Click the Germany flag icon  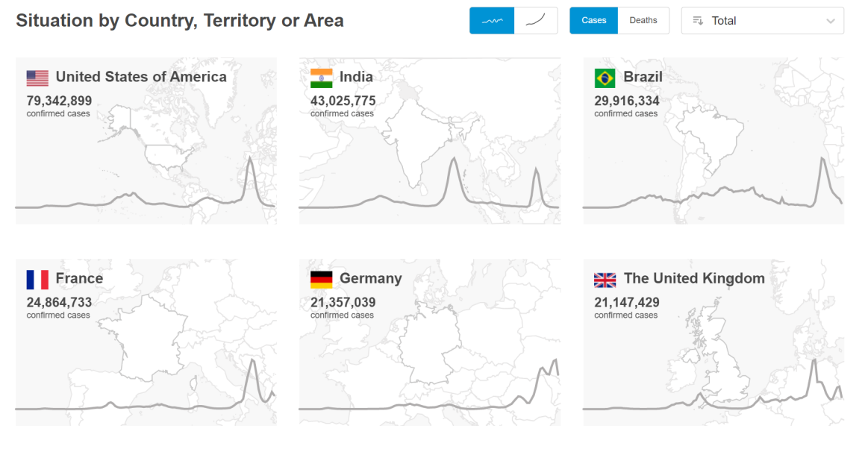click(x=322, y=280)
